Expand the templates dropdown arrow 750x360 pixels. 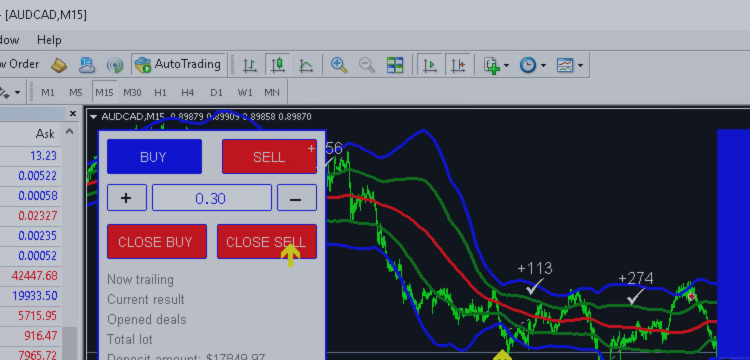pyautogui.click(x=580, y=65)
